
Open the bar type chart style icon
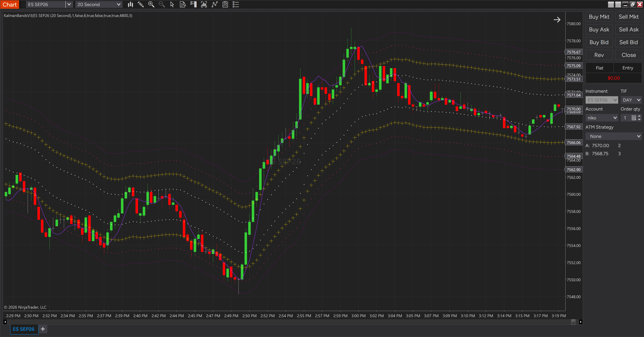130,4
